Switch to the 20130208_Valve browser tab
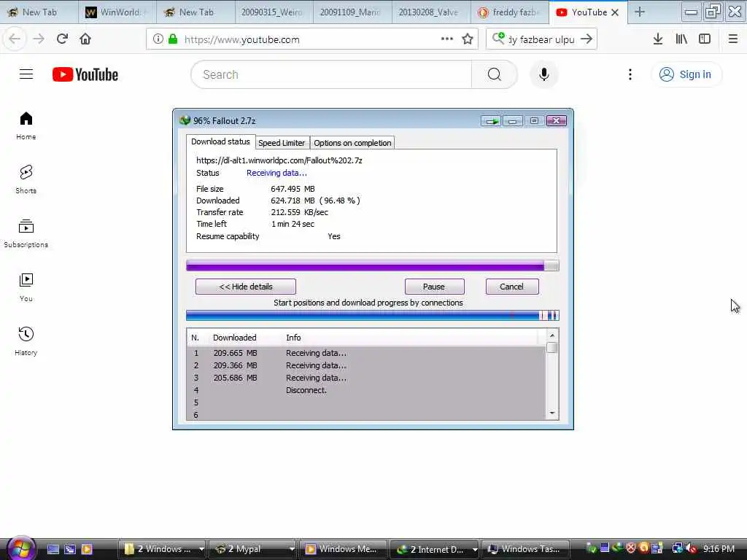 coord(430,12)
